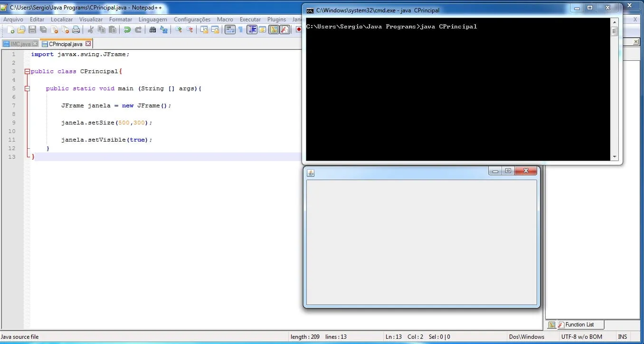644x344 pixels.
Task: Click the Document Map panel tab icon
Action: (x=551, y=325)
